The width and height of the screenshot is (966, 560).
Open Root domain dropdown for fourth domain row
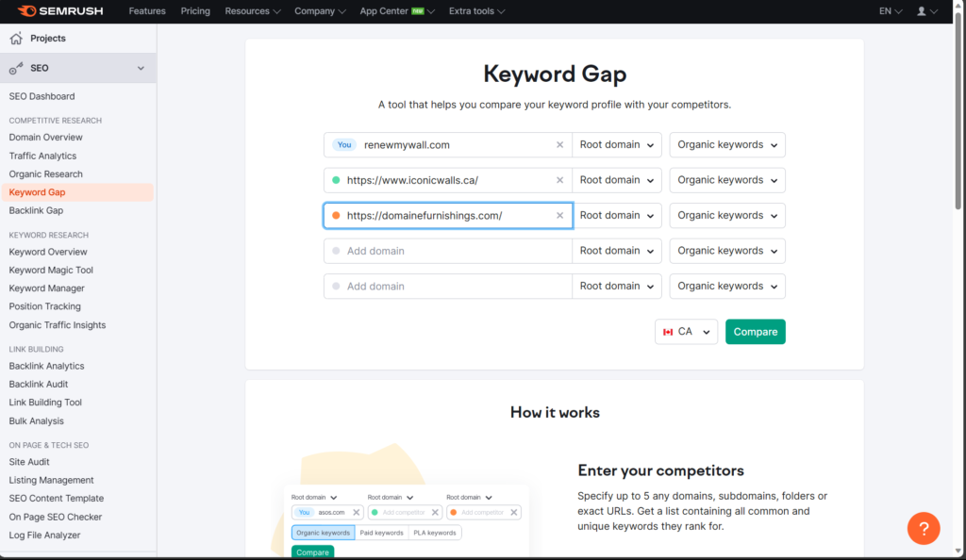pyautogui.click(x=617, y=251)
